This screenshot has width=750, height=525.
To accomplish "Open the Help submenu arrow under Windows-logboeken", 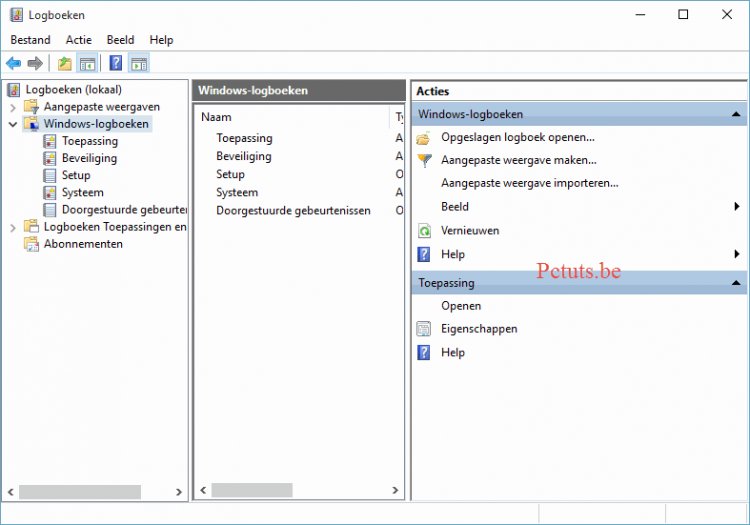I will click(737, 254).
